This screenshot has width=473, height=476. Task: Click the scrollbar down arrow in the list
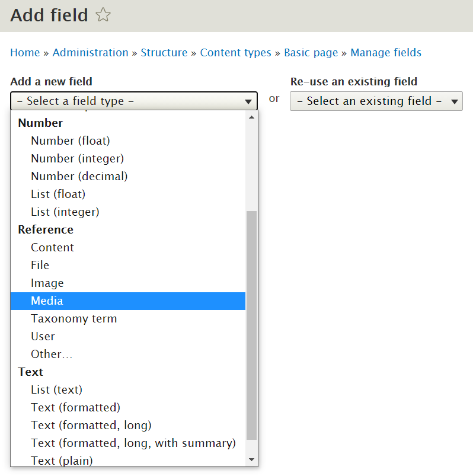click(251, 459)
